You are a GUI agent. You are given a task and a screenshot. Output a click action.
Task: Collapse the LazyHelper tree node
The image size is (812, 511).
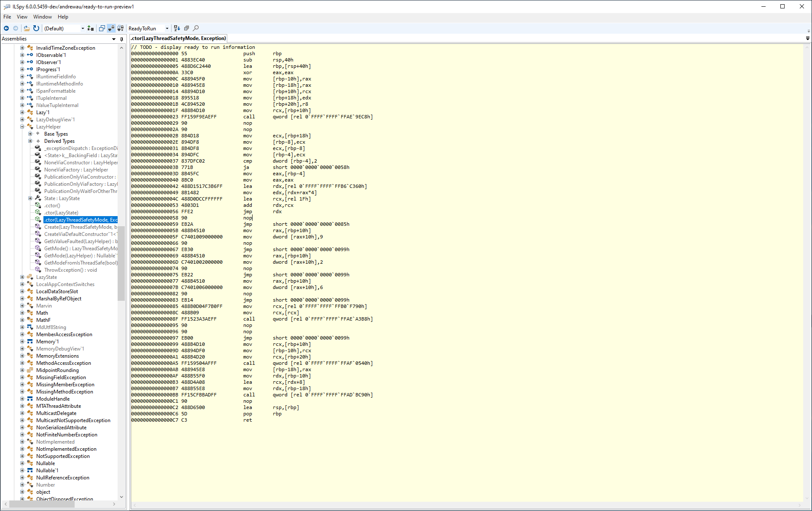(22, 126)
